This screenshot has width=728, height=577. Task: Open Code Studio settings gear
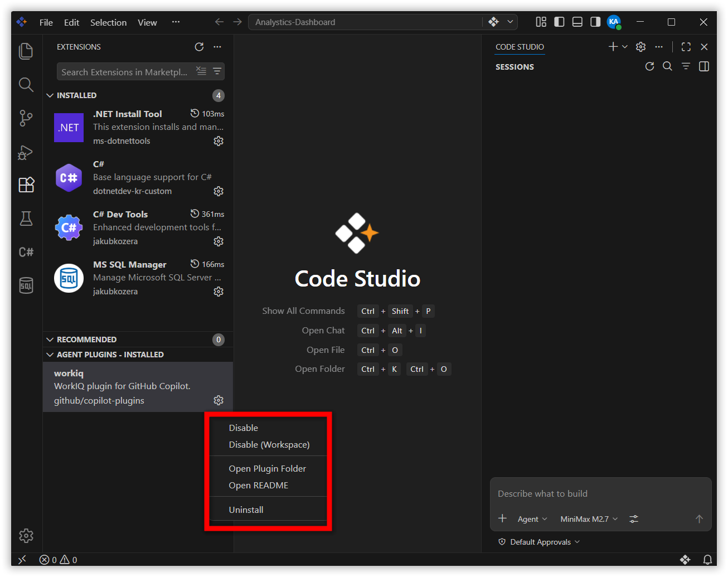tap(641, 47)
